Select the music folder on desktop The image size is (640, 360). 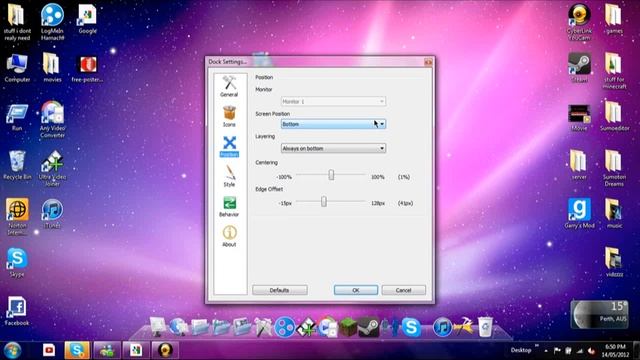614,214
